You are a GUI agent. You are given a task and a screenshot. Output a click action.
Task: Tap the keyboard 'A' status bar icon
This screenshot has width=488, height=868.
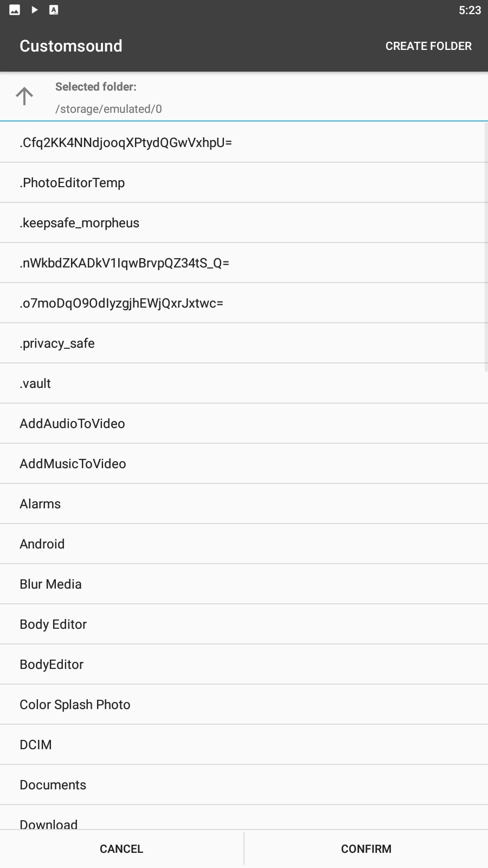click(54, 10)
